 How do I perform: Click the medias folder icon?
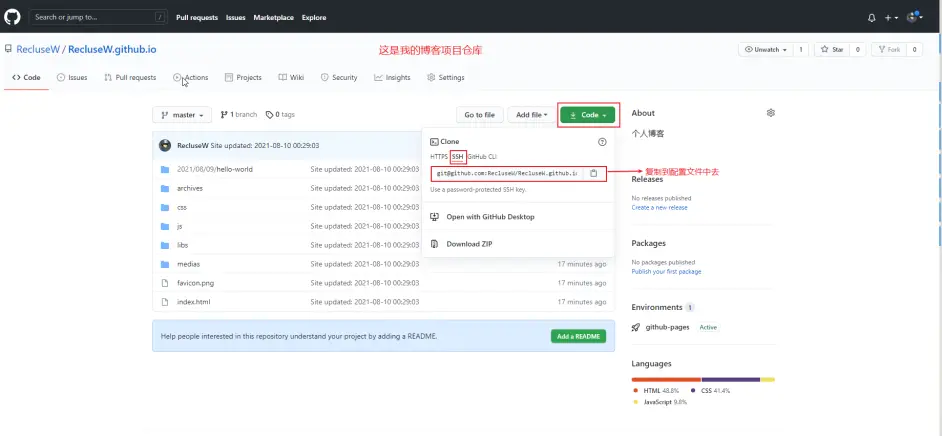165,264
